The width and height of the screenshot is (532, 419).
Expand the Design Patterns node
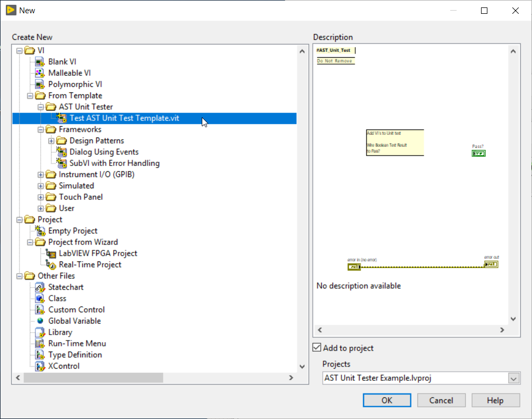pyautogui.click(x=51, y=141)
